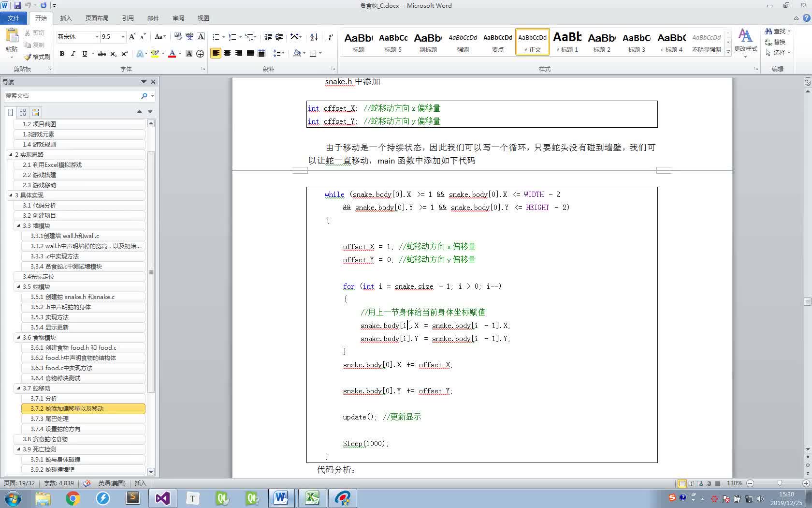This screenshot has width=812, height=508.
Task: Click the character border icon
Action: [x=201, y=37]
